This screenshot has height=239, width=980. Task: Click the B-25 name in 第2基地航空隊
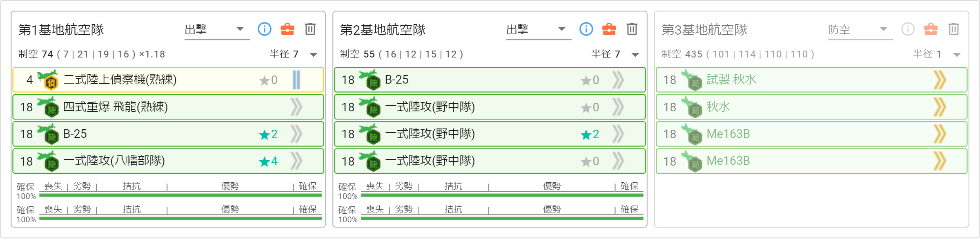(396, 80)
